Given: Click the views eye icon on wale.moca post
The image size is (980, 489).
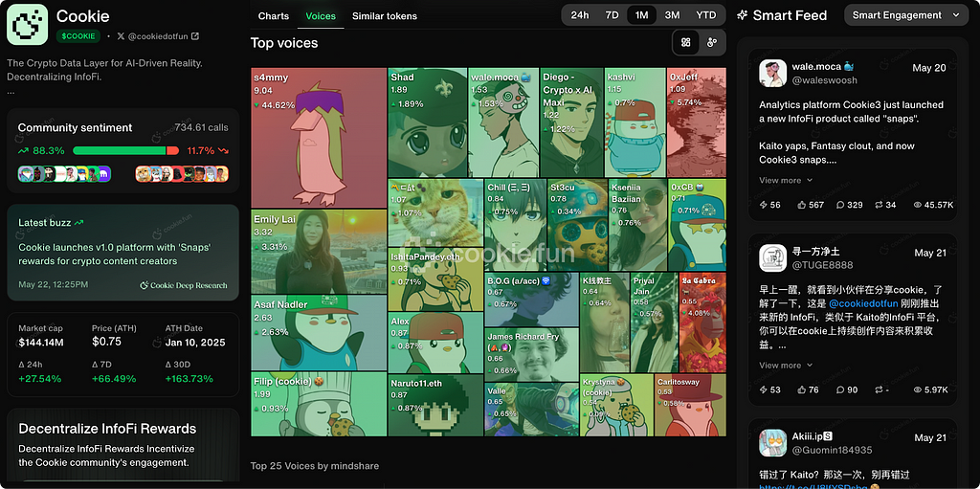Looking at the screenshot, I should pos(918,205).
